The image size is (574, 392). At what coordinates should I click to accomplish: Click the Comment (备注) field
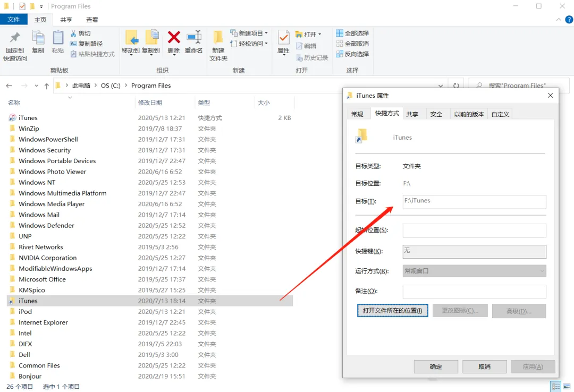click(x=475, y=292)
